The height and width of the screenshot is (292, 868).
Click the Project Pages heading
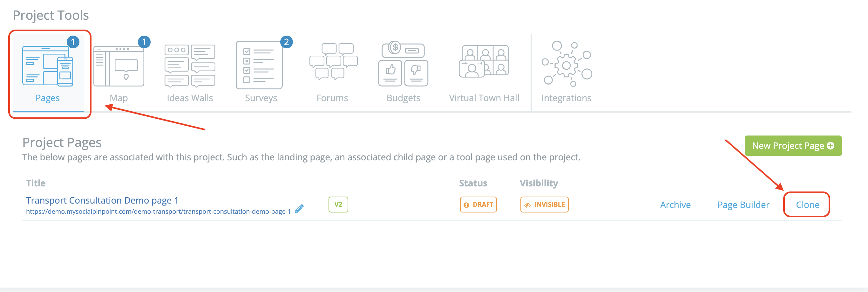62,143
